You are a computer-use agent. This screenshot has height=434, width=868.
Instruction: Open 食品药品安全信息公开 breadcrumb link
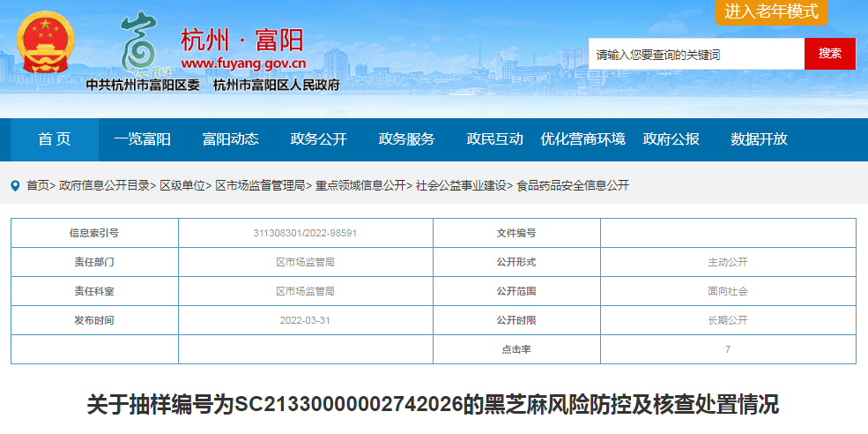(573, 186)
